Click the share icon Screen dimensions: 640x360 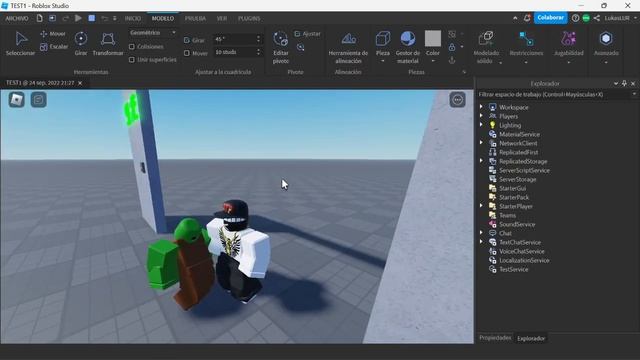597,18
